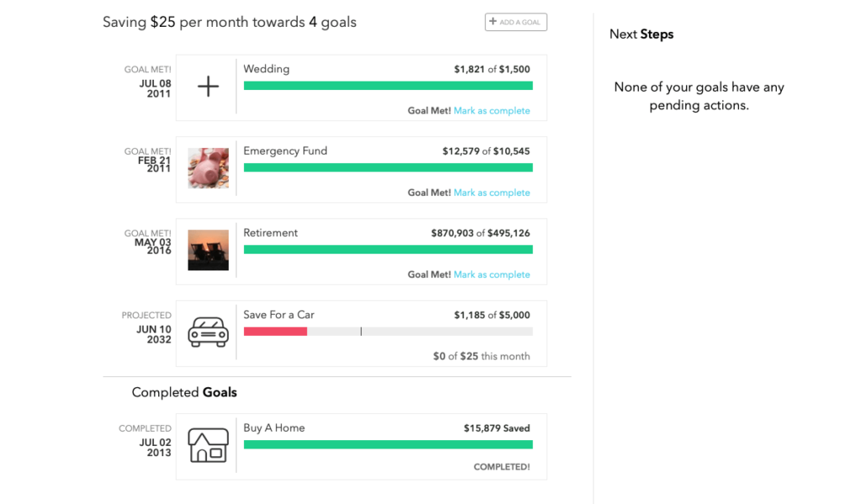Click the Save For a Car progress bar

(x=388, y=332)
